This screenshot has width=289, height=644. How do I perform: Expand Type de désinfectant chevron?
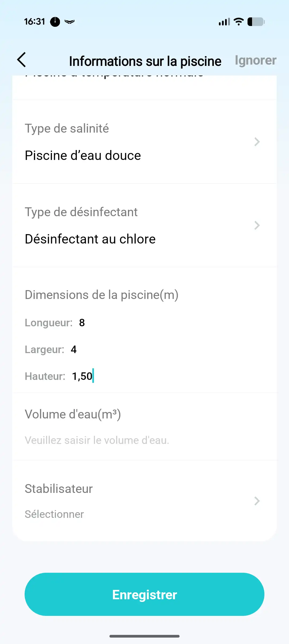click(x=257, y=226)
